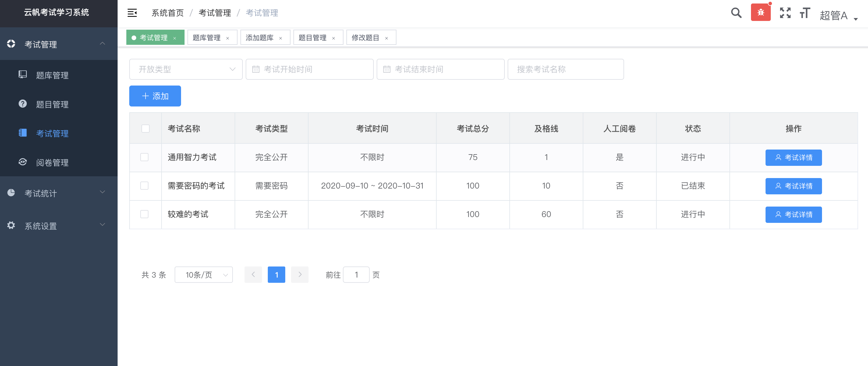
Task: Click calendar icon in 考试开始时间 field
Action: (x=256, y=69)
